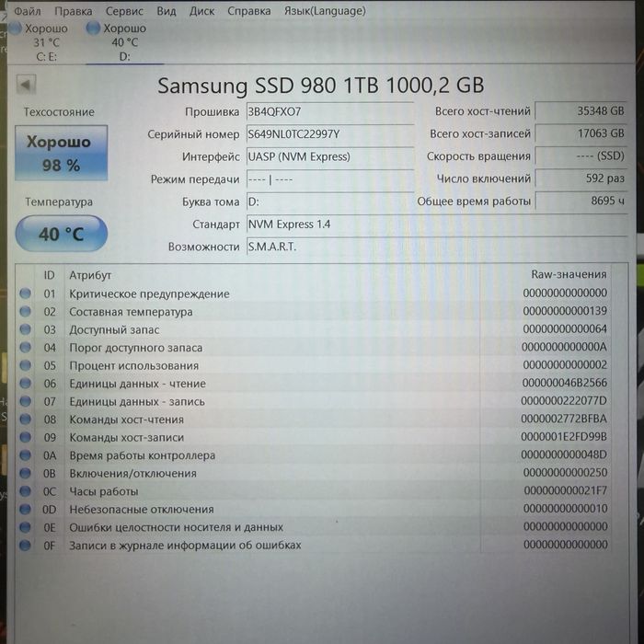Viewport: 644px width, 644px height.
Task: Select the Небезопасные отключения attribute row
Action: 314,510
